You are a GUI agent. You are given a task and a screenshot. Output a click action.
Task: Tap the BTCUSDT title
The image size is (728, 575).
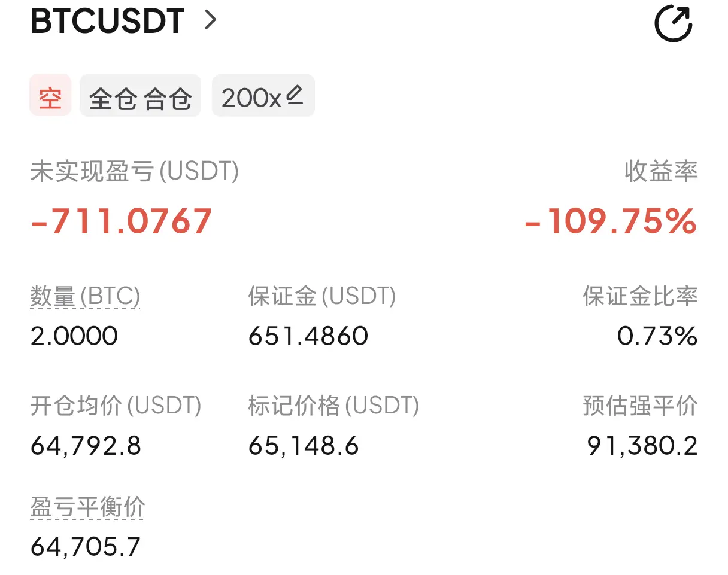click(x=107, y=21)
